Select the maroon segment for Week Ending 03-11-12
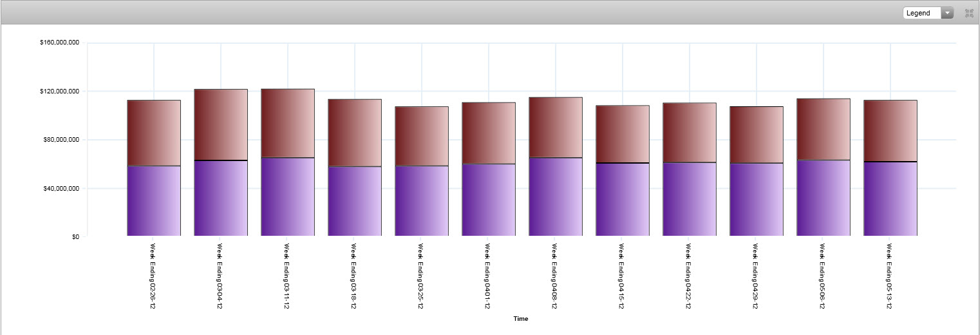This screenshot has width=980, height=335. point(288,123)
